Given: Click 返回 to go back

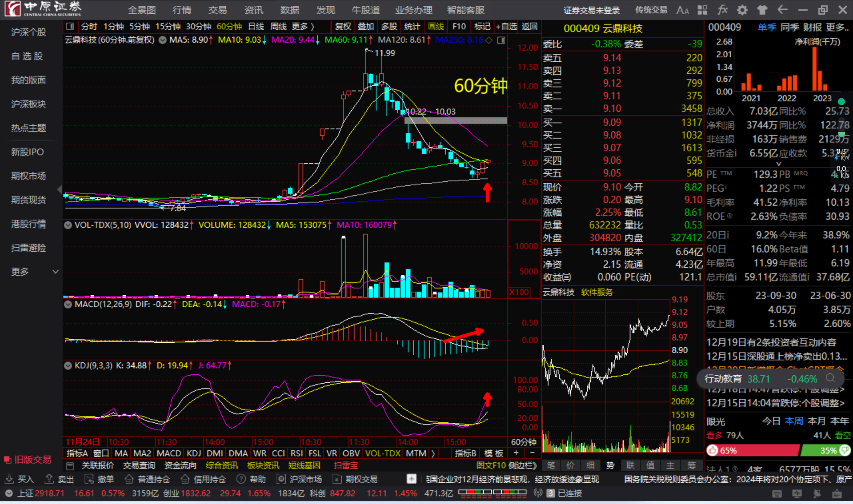Looking at the screenshot, I should click(529, 27).
